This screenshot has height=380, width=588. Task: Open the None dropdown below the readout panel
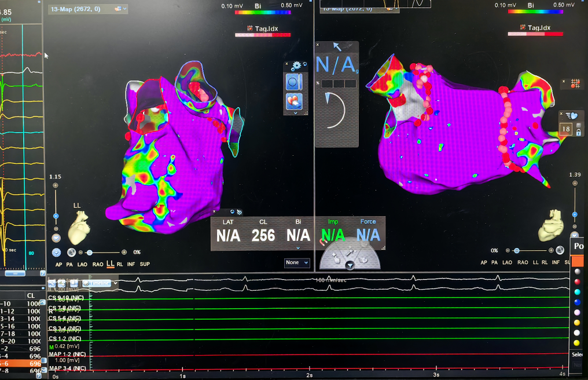(297, 262)
